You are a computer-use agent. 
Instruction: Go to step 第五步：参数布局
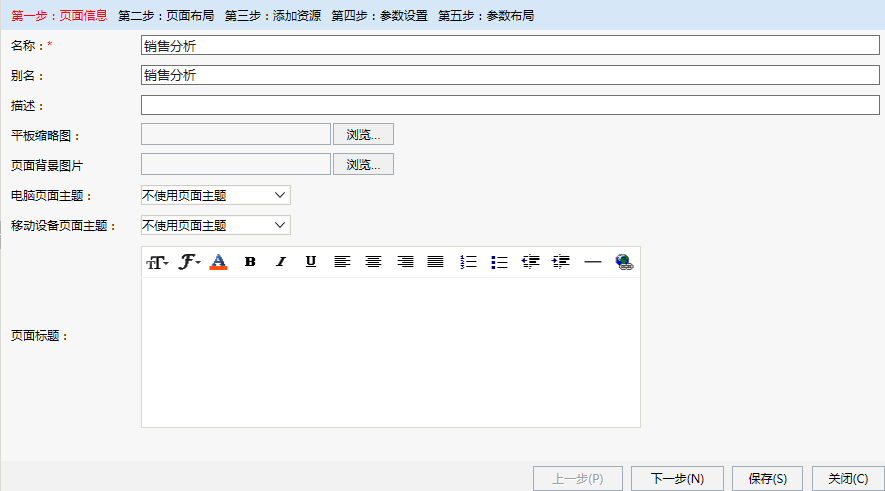pos(486,16)
